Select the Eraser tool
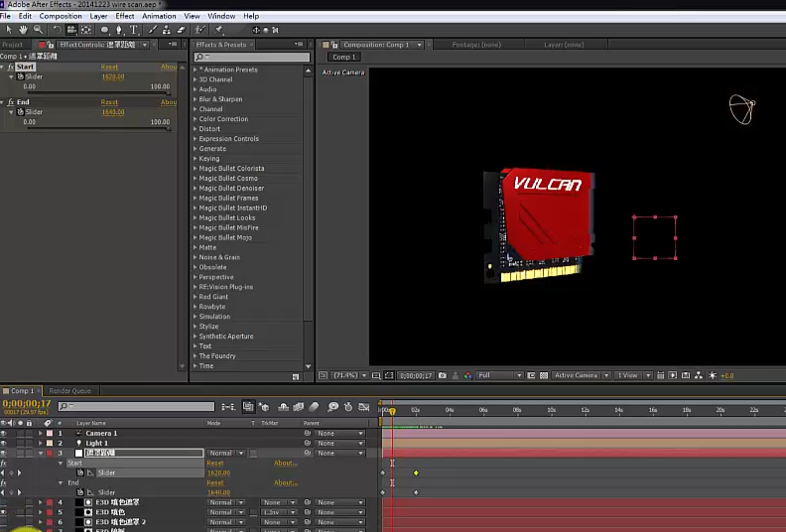The image size is (786, 532). click(x=181, y=30)
